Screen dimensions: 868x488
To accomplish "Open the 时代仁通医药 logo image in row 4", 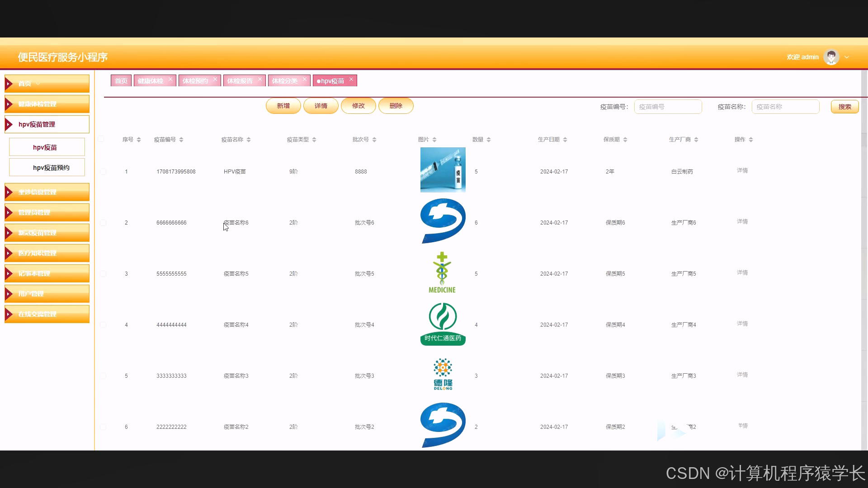I will click(x=443, y=324).
